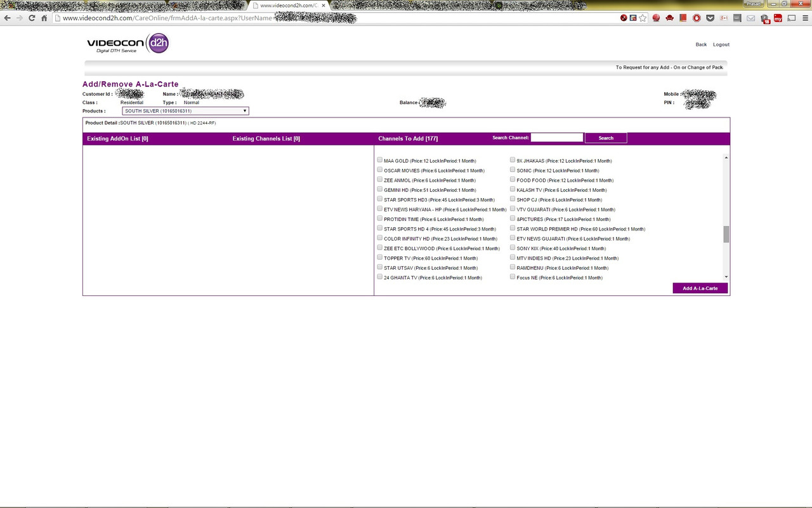Tick the MAA GOLD channel checkbox
812x508 pixels.
tap(380, 160)
